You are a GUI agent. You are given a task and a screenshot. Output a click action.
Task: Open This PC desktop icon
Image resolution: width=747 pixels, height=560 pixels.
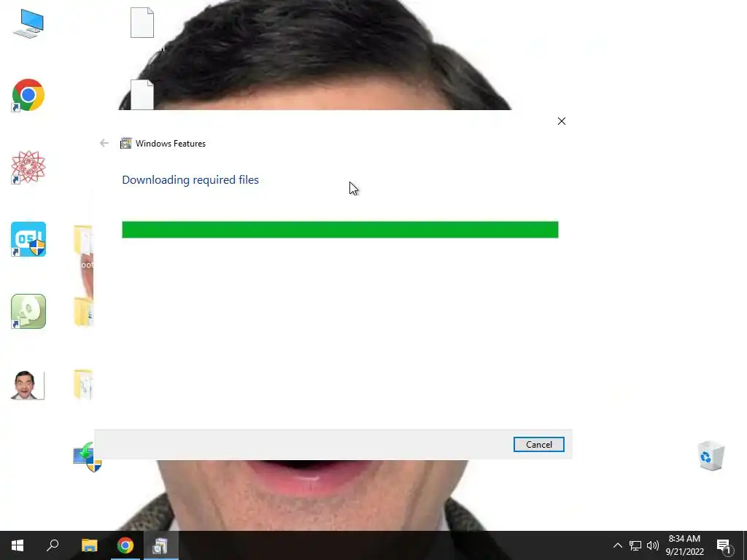[x=28, y=23]
